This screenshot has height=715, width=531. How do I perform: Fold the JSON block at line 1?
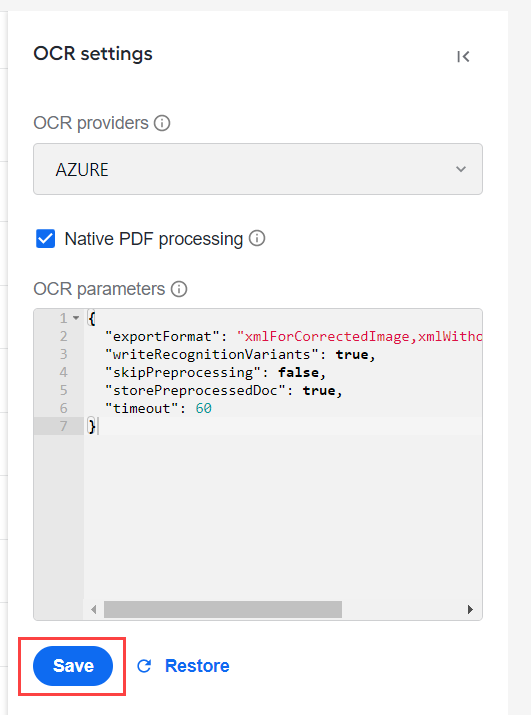pos(76,318)
